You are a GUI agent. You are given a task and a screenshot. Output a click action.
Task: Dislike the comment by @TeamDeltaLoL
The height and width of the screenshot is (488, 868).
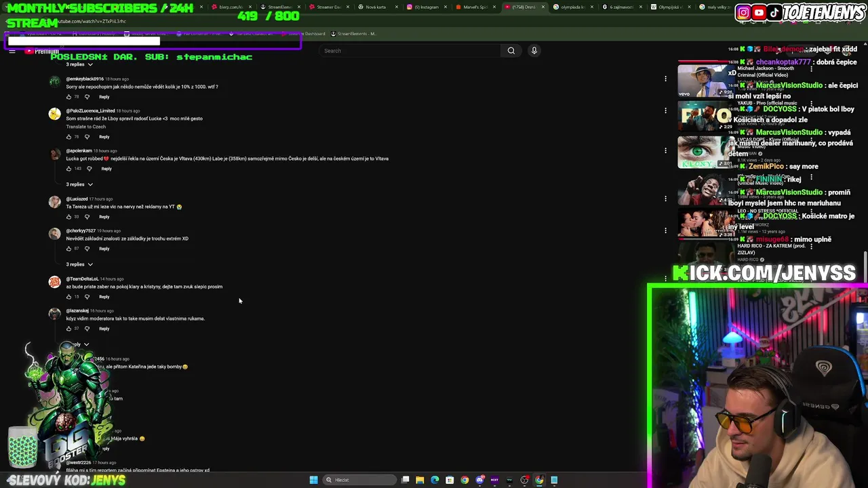click(x=87, y=297)
